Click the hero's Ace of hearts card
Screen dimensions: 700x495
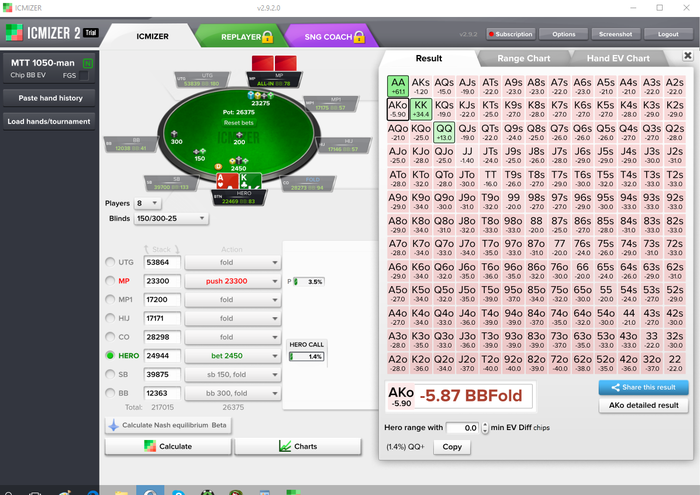tap(227, 182)
